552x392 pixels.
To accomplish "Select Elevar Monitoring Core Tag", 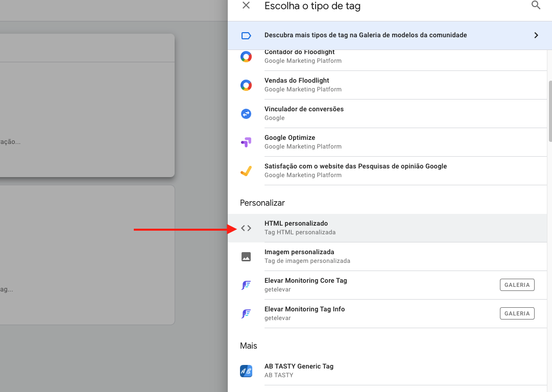I will click(387, 285).
